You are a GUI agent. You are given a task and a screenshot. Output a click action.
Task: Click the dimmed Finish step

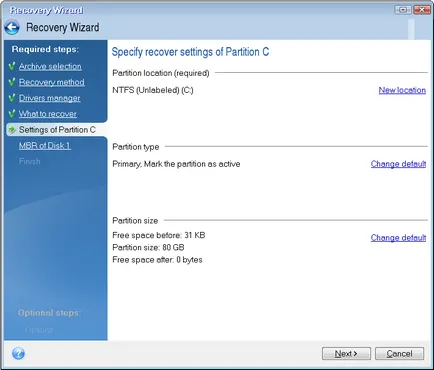[30, 161]
